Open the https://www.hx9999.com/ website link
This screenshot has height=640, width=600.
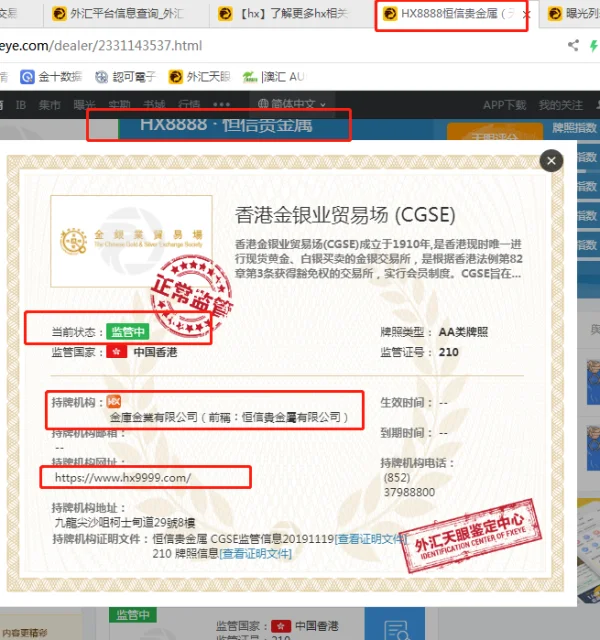tap(123, 478)
